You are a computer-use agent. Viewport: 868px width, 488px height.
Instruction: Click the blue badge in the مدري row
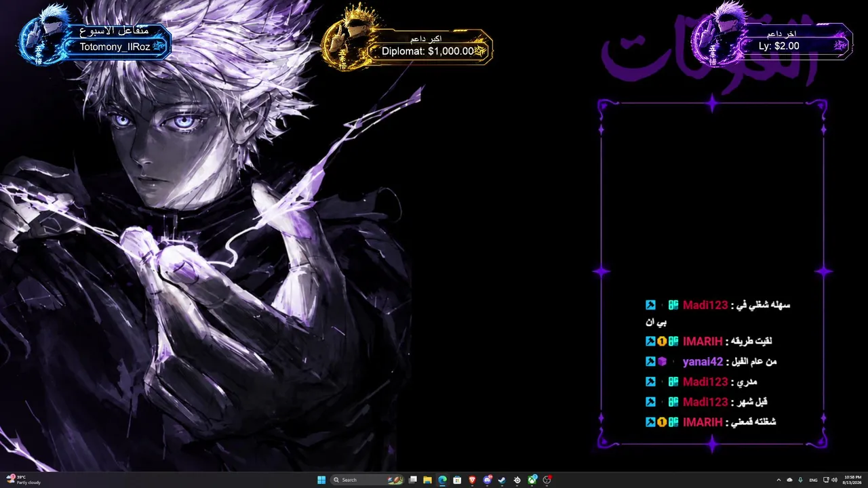[650, 382]
